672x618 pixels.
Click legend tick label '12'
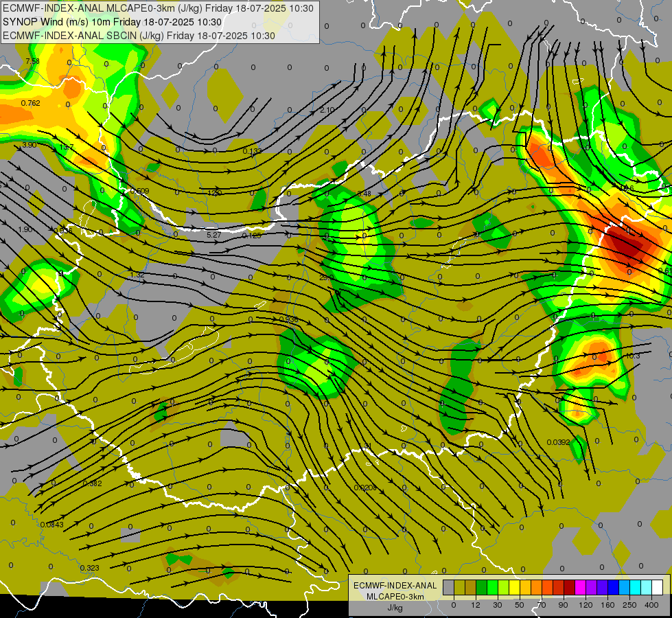475,605
